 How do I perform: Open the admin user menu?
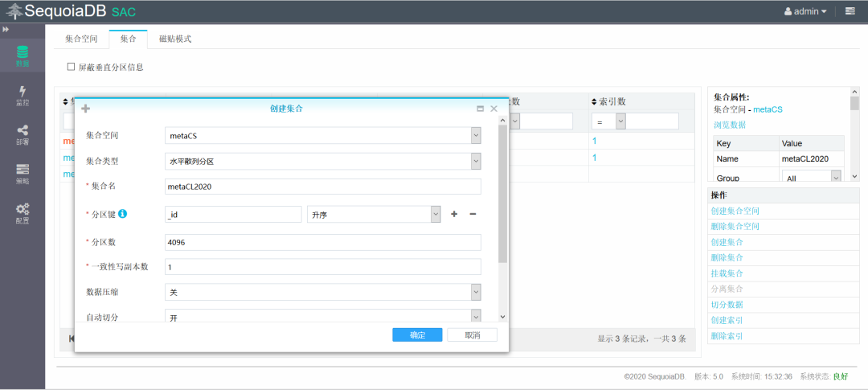coord(805,11)
